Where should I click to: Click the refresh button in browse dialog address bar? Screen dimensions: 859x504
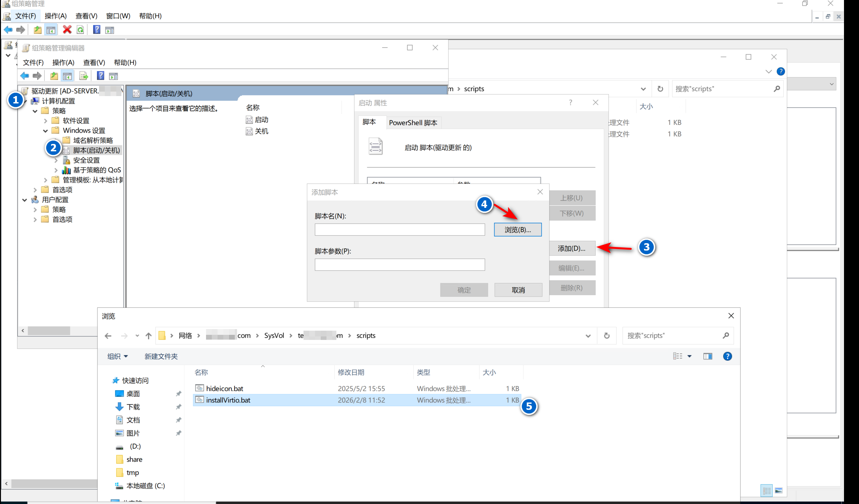(606, 336)
